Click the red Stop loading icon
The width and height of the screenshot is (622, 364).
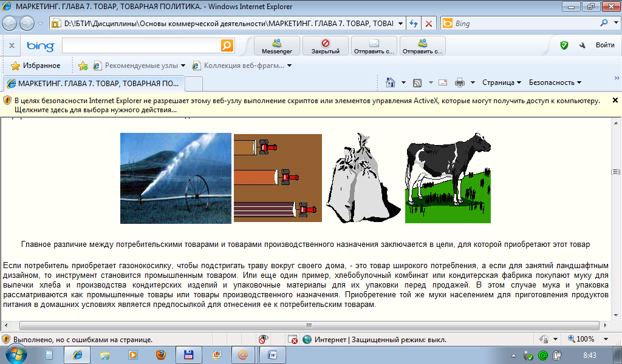(429, 24)
